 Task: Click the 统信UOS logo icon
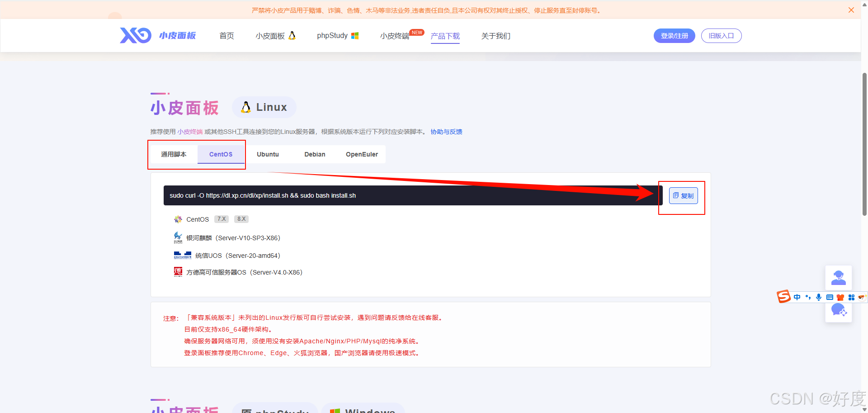(183, 256)
